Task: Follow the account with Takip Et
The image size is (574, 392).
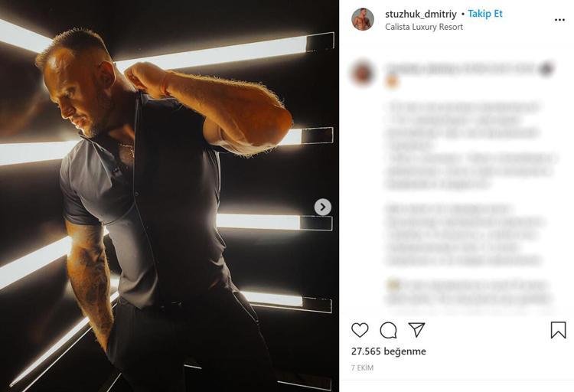Action: pyautogui.click(x=485, y=14)
